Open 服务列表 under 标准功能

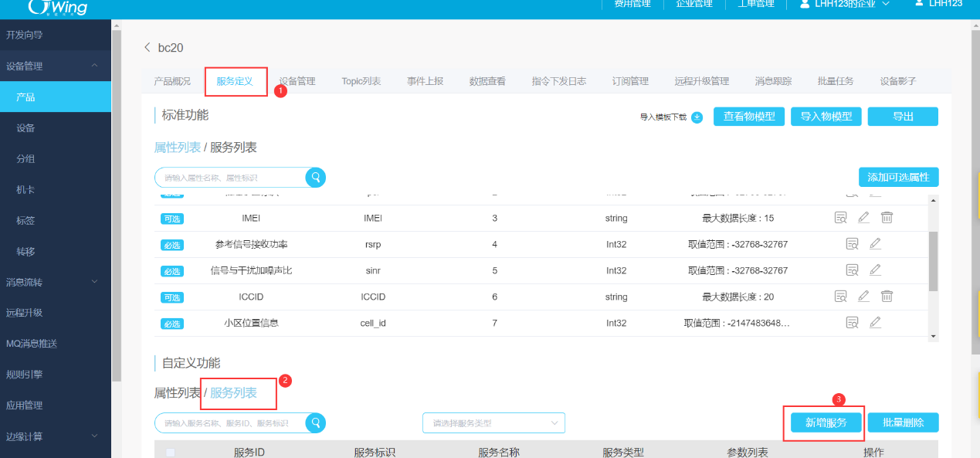233,147
